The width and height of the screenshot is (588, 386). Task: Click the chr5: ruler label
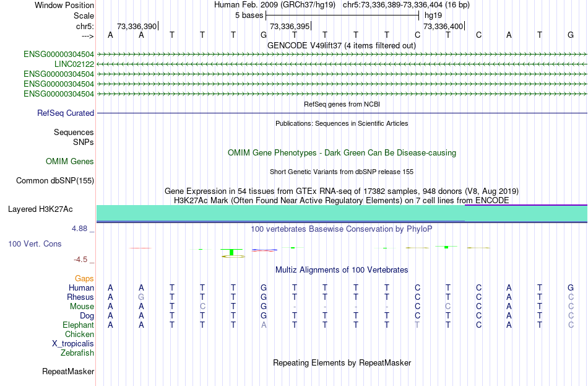tap(85, 26)
